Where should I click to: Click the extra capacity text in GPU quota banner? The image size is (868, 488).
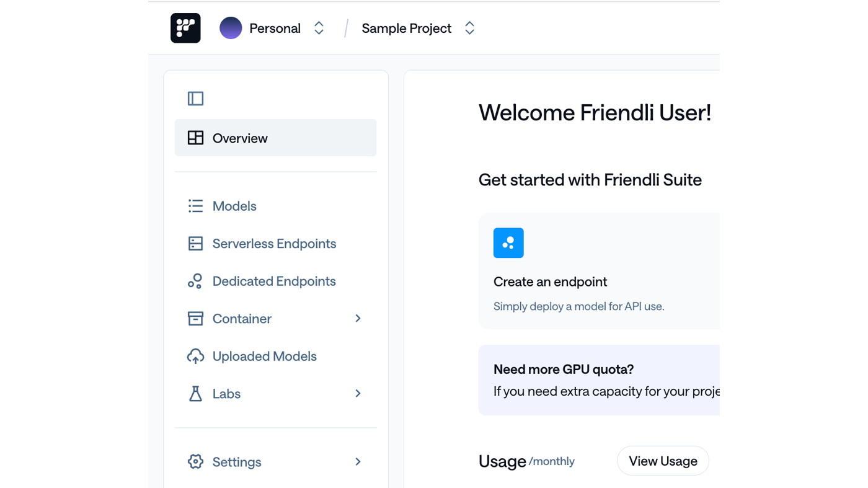(606, 391)
